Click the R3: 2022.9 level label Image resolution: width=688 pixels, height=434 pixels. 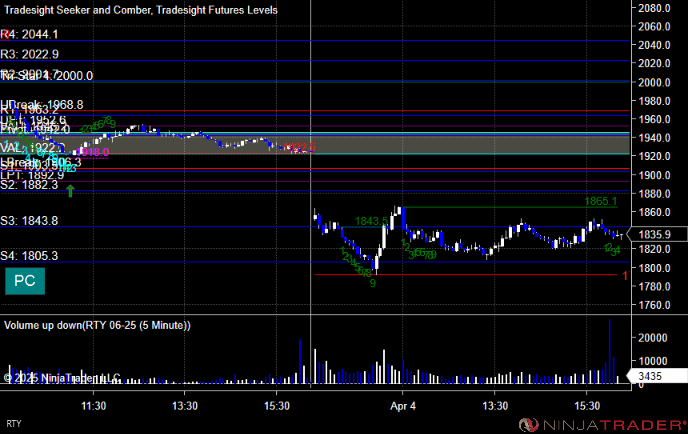29,54
